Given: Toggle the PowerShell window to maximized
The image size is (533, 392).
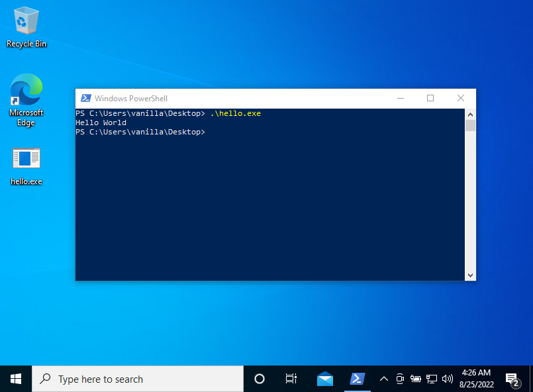Looking at the screenshot, I should coord(430,97).
